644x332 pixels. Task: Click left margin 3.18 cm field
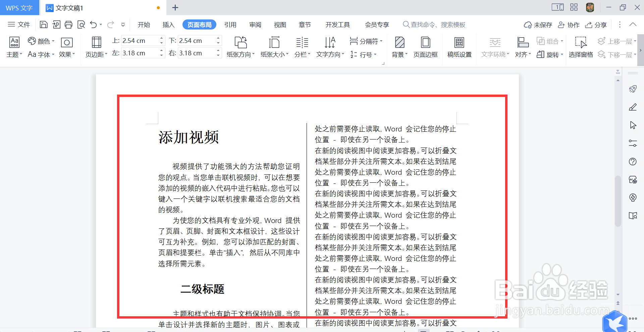click(140, 53)
